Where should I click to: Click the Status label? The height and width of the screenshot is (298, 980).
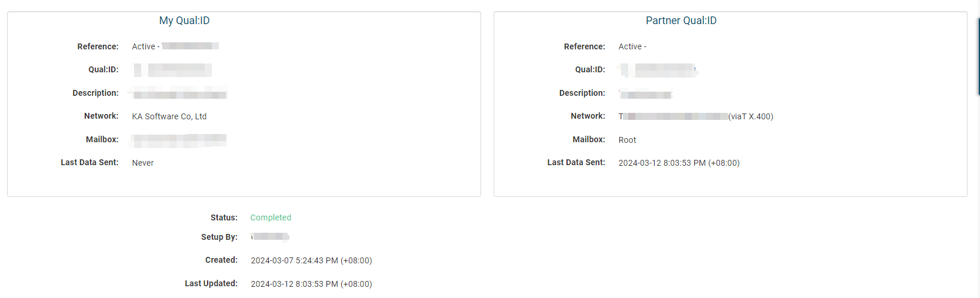224,217
